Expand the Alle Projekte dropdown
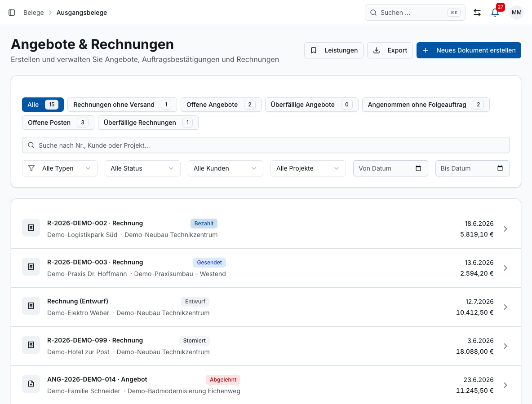Screen dimensions: 532x404 tap(308, 168)
